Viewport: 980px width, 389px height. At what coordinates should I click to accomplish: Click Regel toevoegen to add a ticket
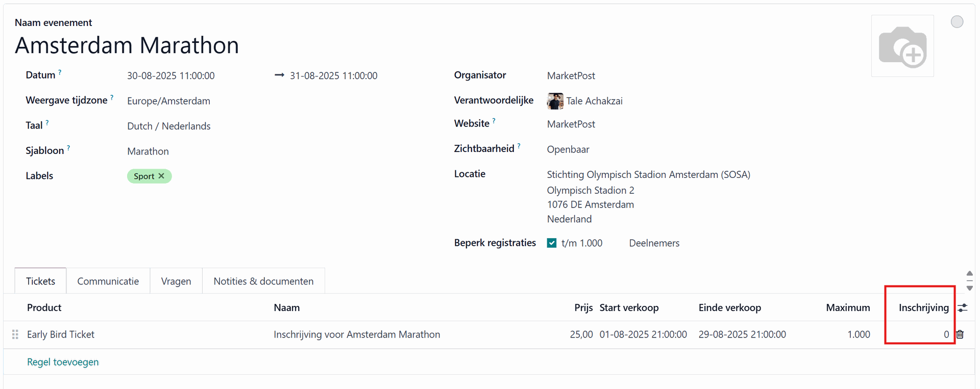[63, 362]
